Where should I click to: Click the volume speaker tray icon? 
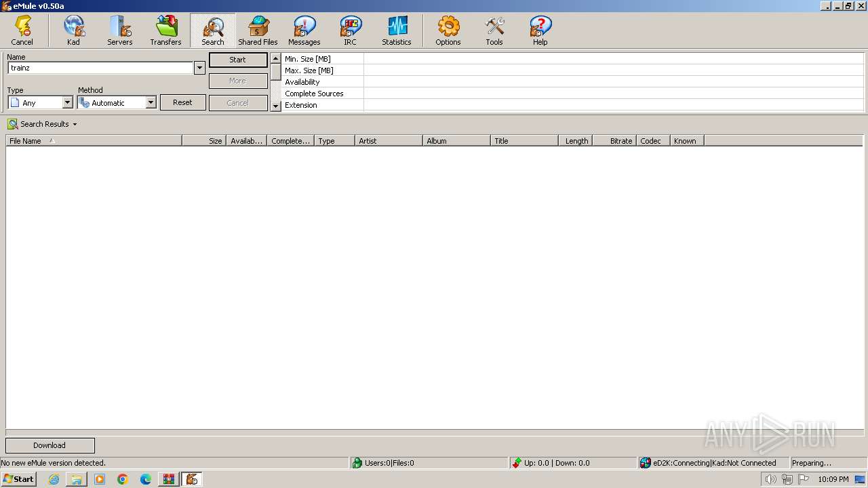(770, 479)
